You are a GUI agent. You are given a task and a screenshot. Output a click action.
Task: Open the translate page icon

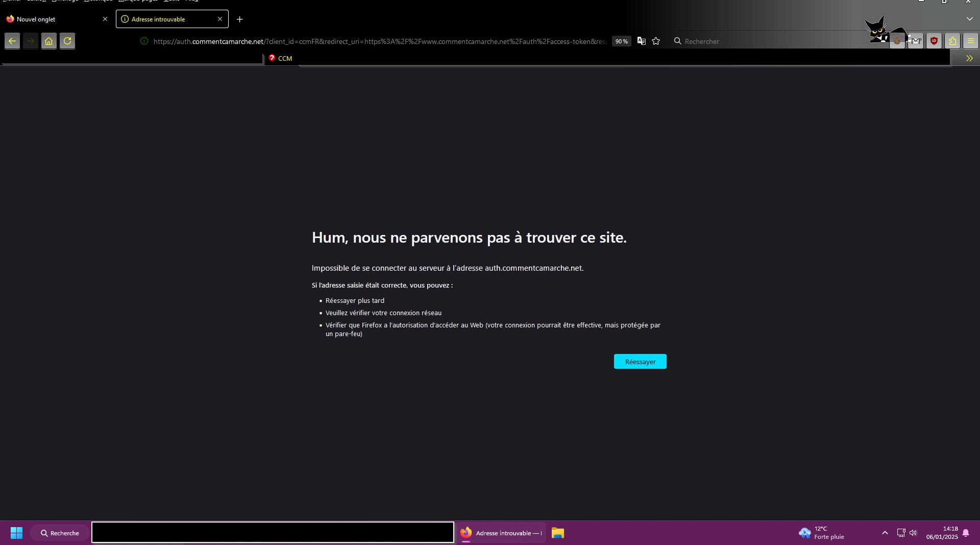coord(642,41)
